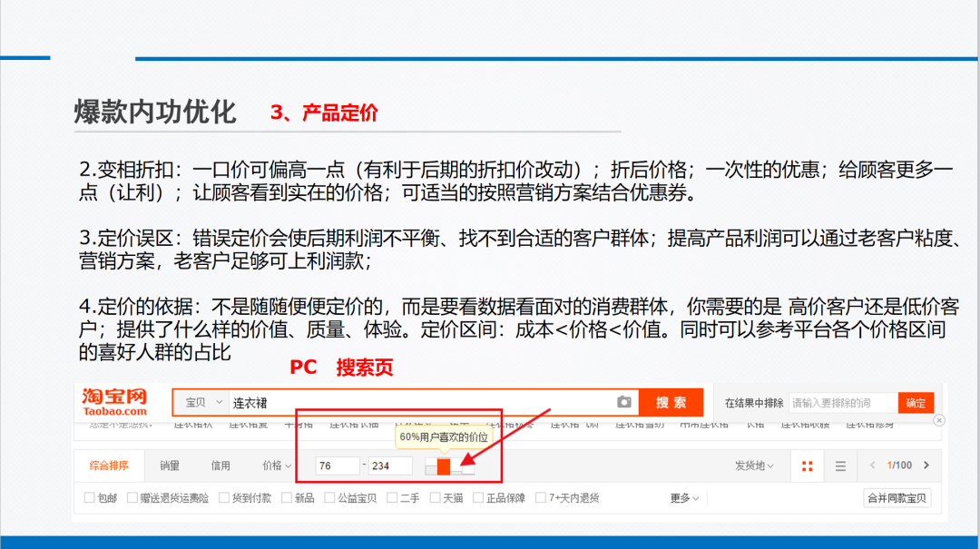The image size is (980, 549).
Task: Click the red heading 3、产品定价
Action: (324, 113)
